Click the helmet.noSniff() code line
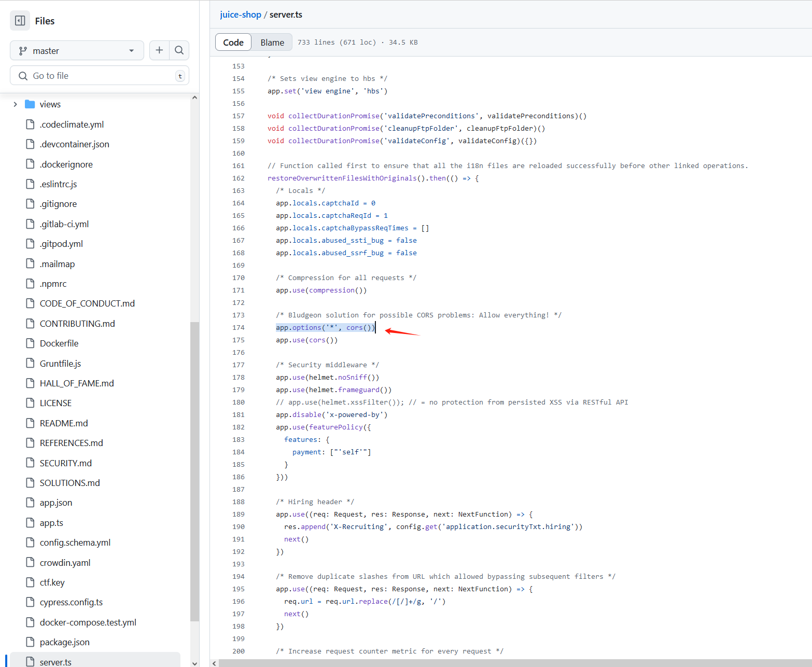812x667 pixels. [328, 378]
